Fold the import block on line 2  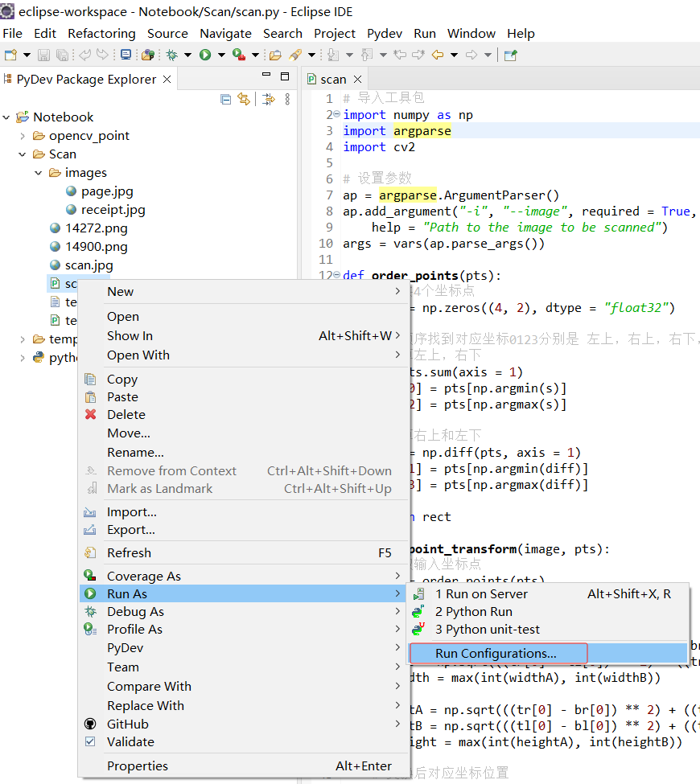337,114
